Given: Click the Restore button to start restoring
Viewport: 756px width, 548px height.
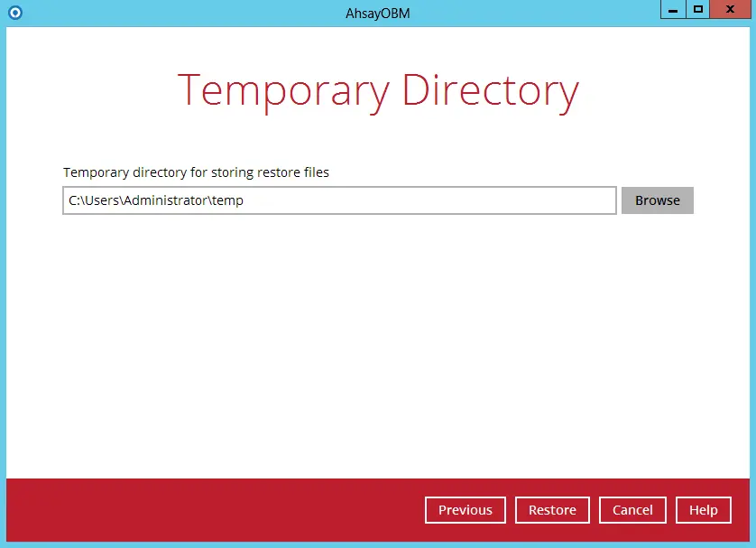Looking at the screenshot, I should [x=552, y=509].
